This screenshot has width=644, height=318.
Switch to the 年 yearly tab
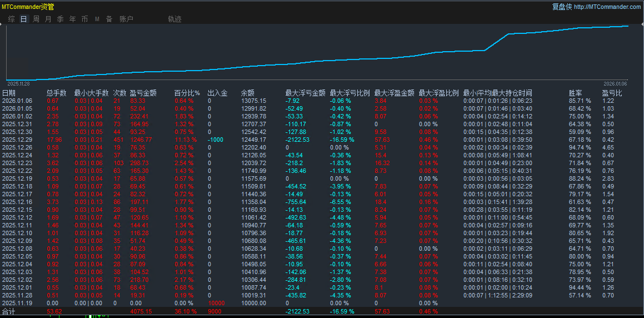pos(72,19)
